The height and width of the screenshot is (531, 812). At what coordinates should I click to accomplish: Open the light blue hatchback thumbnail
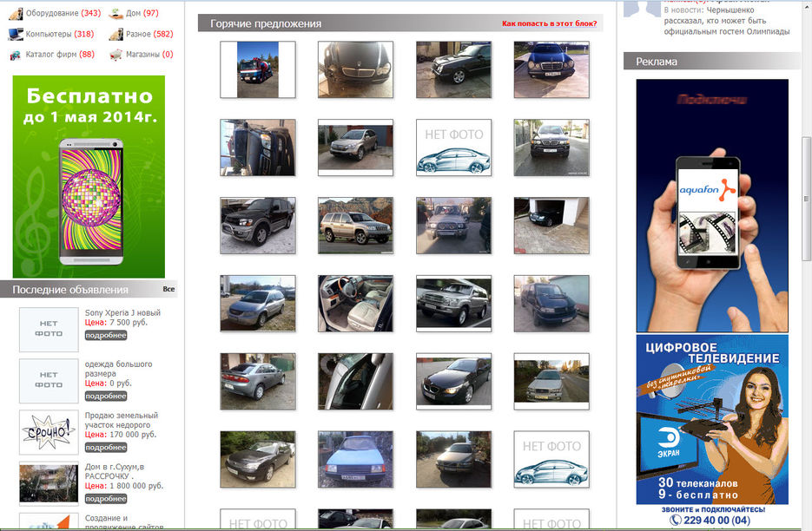click(x=356, y=460)
